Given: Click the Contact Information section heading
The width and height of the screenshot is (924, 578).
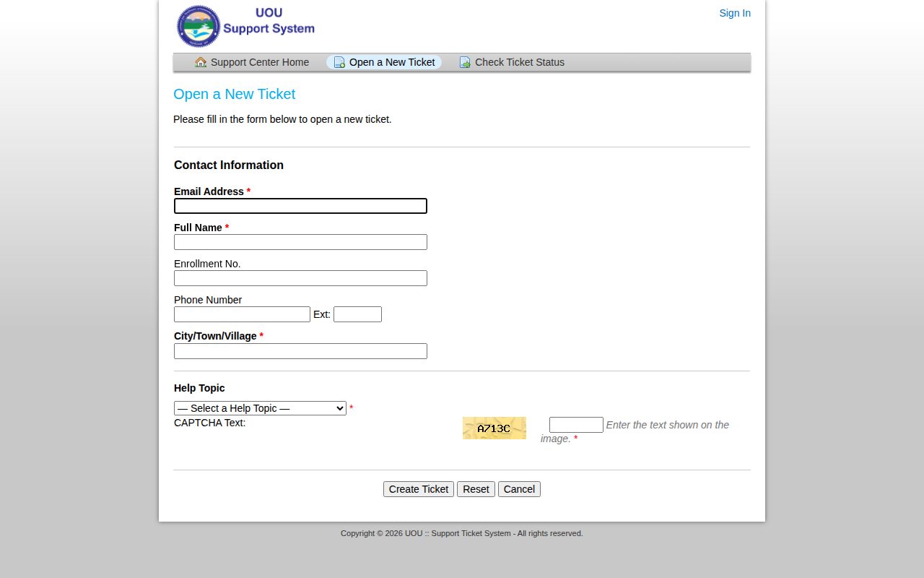Looking at the screenshot, I should click(229, 165).
